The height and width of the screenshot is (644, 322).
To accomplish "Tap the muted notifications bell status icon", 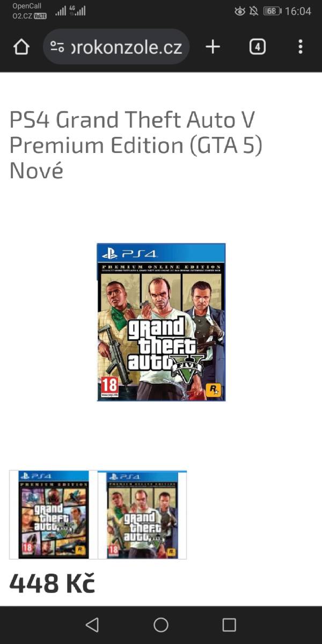I will (254, 11).
